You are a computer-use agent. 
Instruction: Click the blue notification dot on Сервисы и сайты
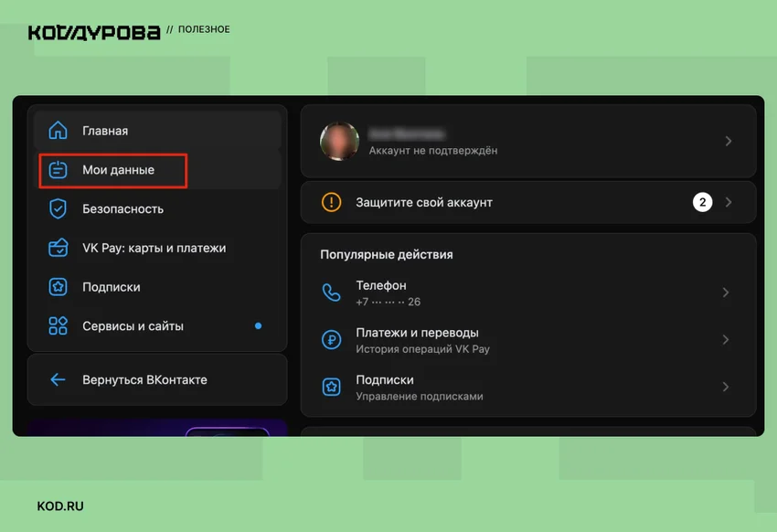pos(258,326)
